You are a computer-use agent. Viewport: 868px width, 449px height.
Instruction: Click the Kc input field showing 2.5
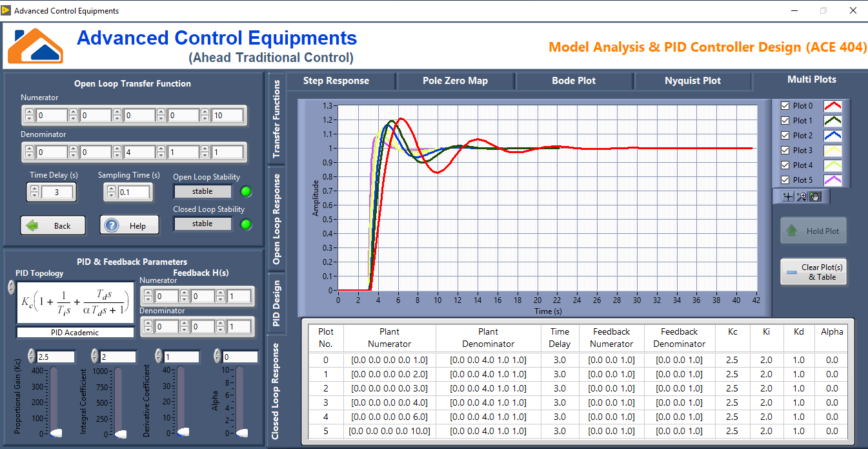click(x=56, y=357)
